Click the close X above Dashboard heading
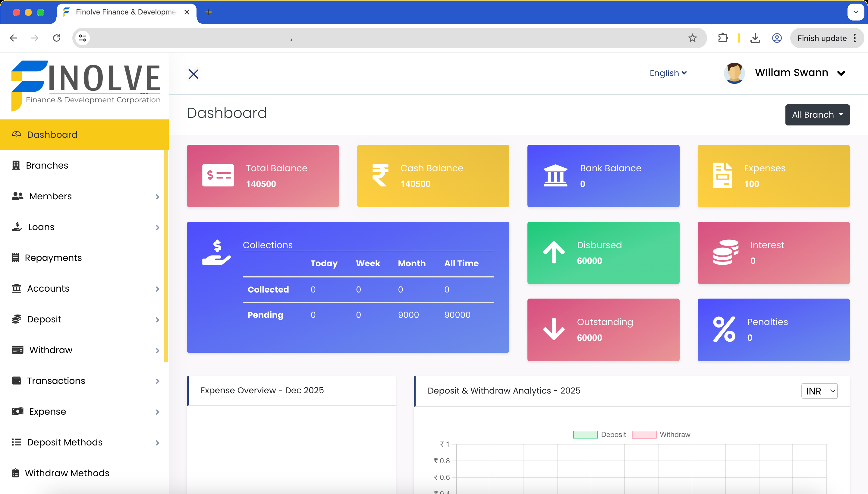 click(193, 74)
